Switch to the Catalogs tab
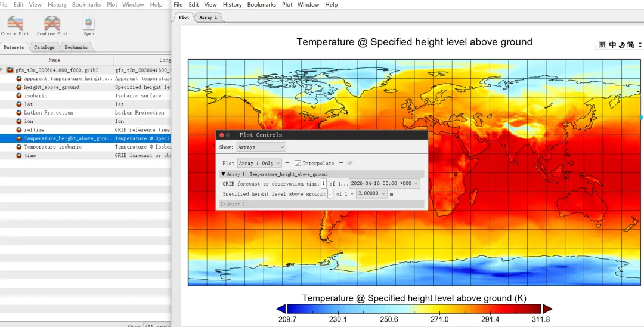The height and width of the screenshot is (327, 644). click(x=44, y=47)
